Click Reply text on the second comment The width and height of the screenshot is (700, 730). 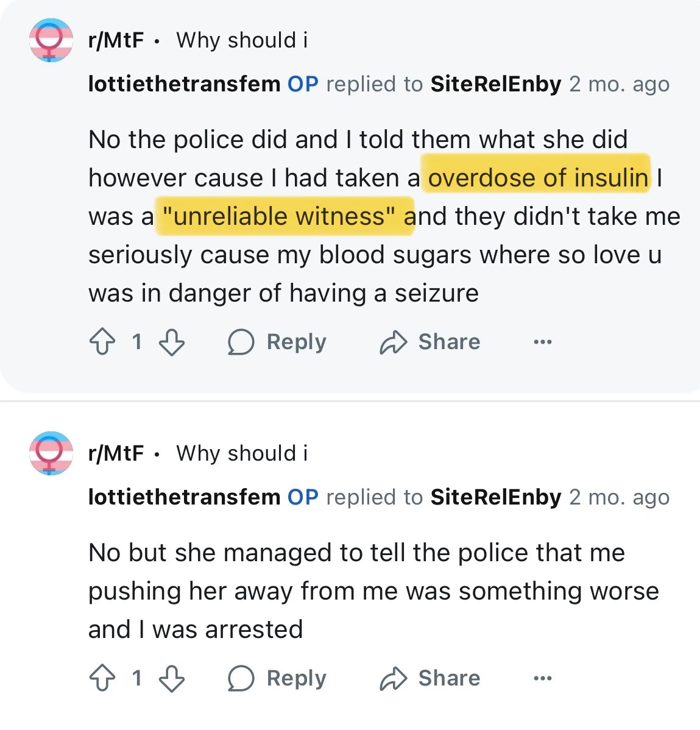click(296, 678)
